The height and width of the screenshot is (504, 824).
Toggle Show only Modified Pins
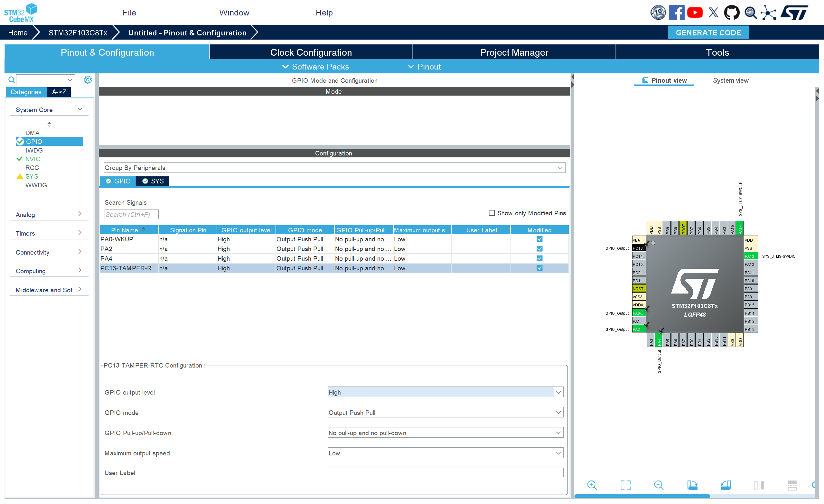coord(492,213)
